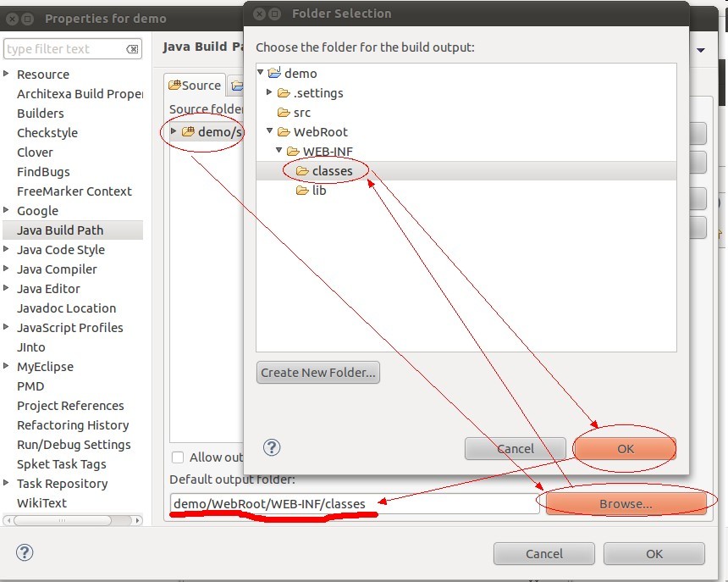Click the sidebar scrollbar left arrow
The width and height of the screenshot is (728, 582).
[8, 521]
